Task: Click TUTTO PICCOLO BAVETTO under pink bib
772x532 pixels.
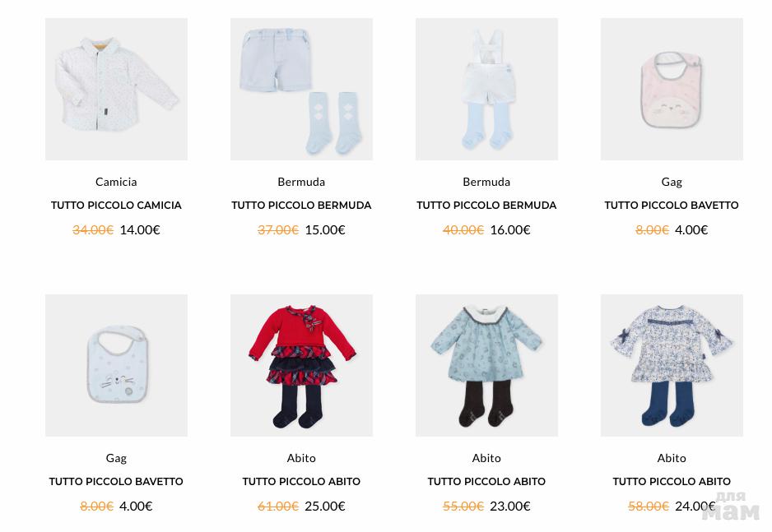Action: tap(672, 205)
